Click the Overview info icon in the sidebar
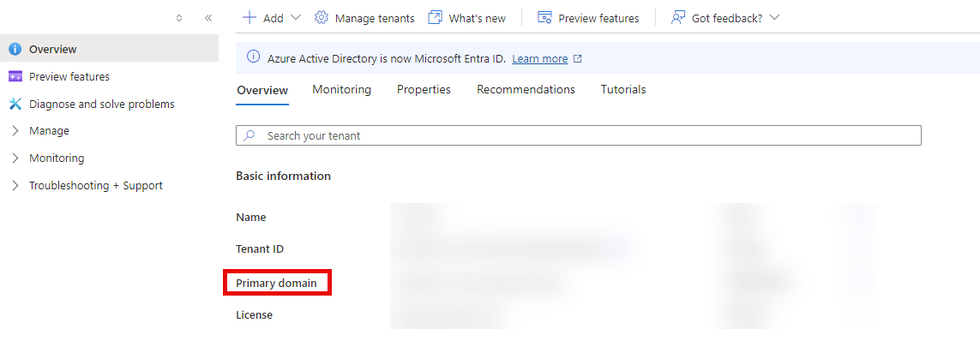980x341 pixels. click(15, 50)
